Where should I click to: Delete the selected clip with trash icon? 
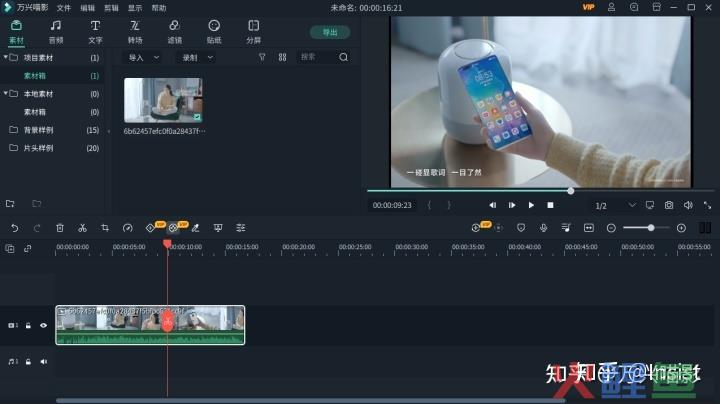pos(60,228)
